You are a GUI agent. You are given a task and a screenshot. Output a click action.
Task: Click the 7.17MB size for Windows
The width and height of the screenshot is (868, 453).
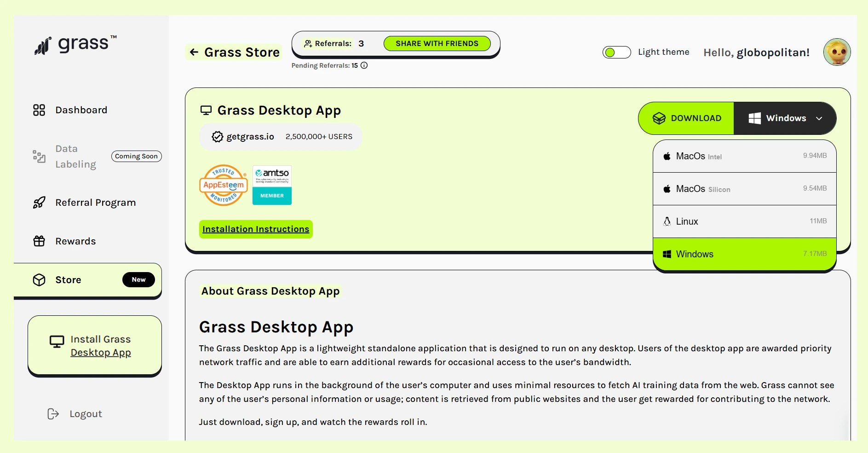815,254
